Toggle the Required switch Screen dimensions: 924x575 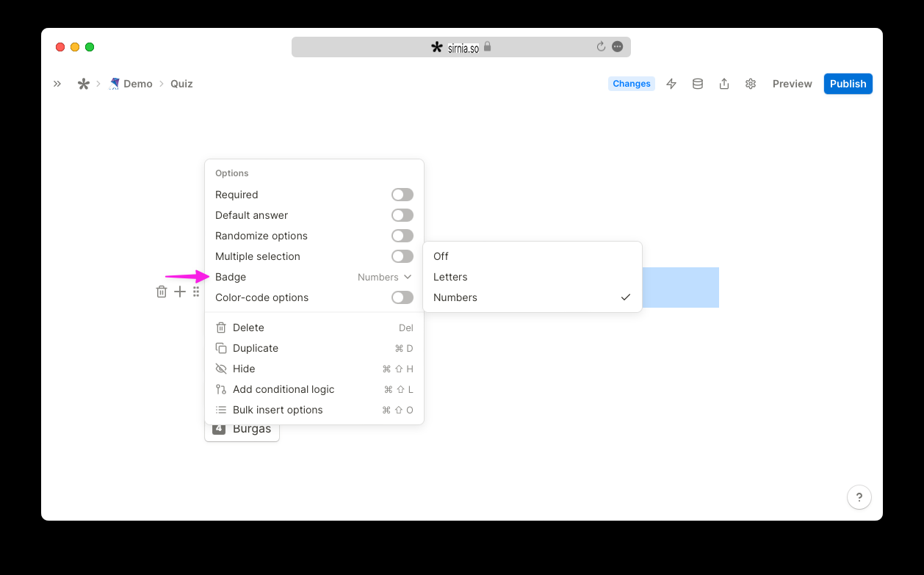(x=403, y=195)
